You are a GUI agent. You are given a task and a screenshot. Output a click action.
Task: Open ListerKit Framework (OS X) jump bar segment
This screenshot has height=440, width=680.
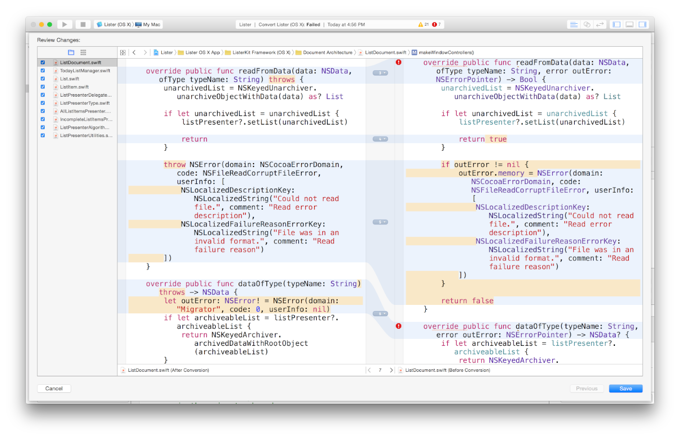point(258,52)
